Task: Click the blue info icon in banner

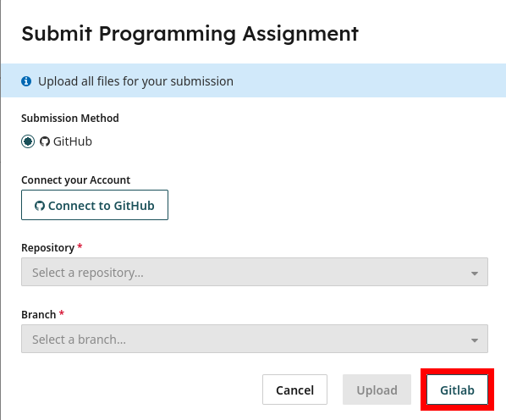Action: [x=26, y=81]
